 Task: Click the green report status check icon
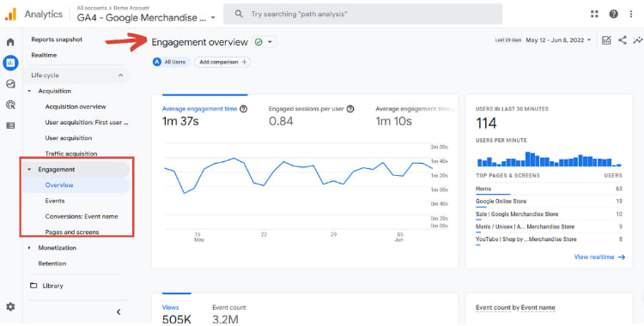click(x=258, y=42)
